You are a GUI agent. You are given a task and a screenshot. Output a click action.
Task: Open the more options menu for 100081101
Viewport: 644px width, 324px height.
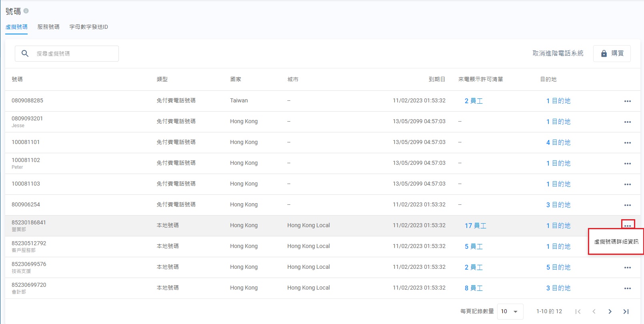point(627,143)
